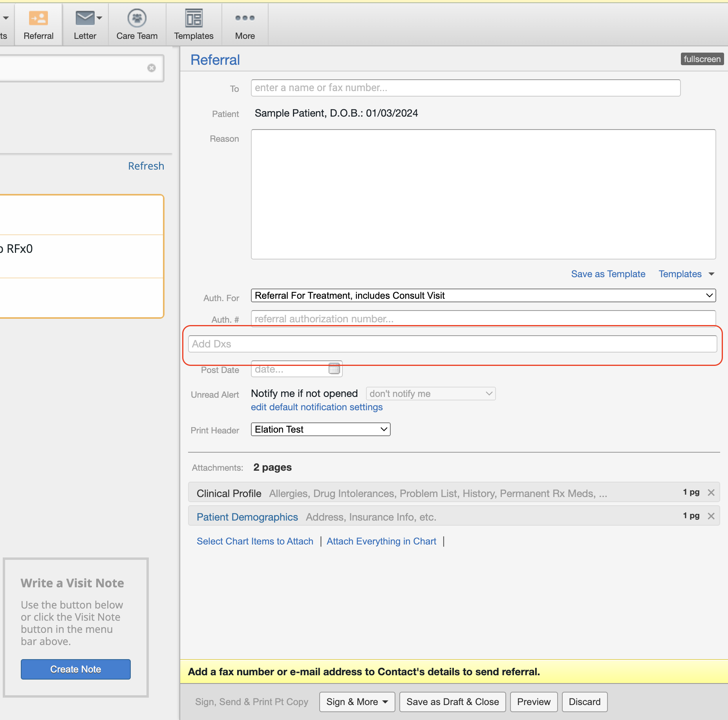Click Save as Draft & Close

[452, 702]
